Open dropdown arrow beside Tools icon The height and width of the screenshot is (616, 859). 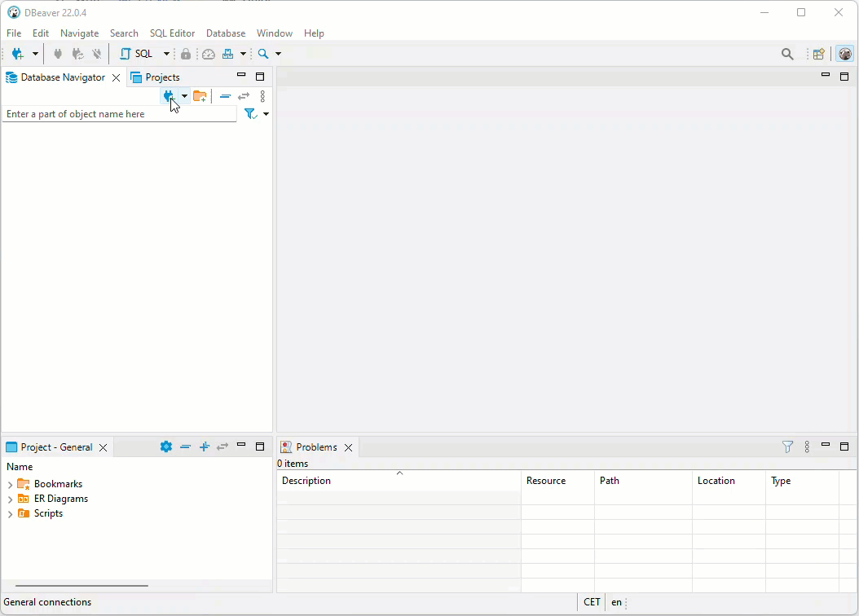(243, 54)
